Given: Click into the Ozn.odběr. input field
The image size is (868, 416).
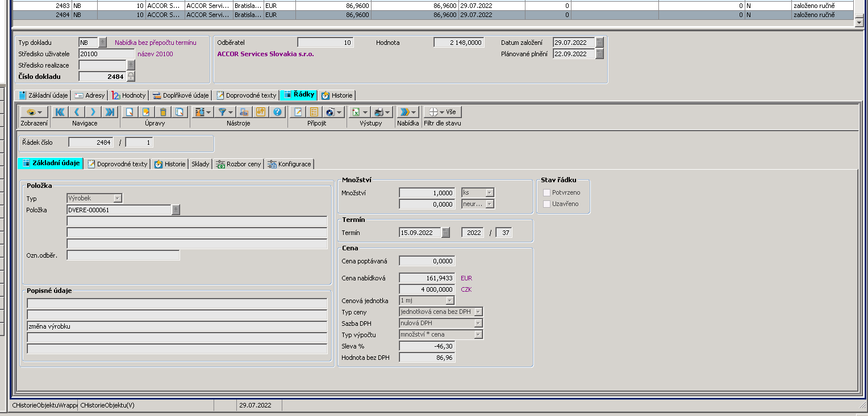Looking at the screenshot, I should point(123,255).
